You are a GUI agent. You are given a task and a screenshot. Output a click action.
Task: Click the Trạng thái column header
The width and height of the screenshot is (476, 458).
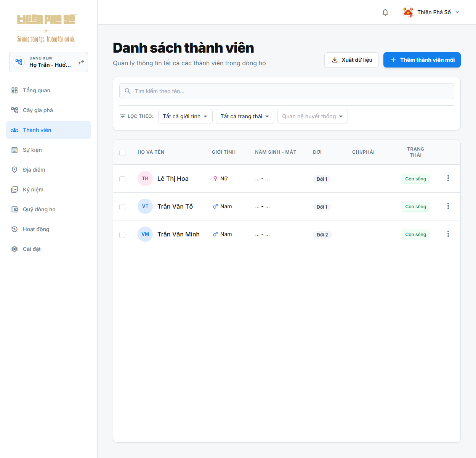(x=415, y=152)
